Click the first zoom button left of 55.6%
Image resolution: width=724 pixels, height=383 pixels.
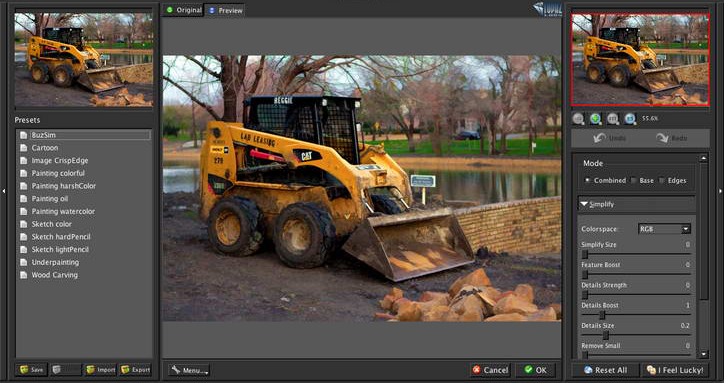(x=579, y=119)
